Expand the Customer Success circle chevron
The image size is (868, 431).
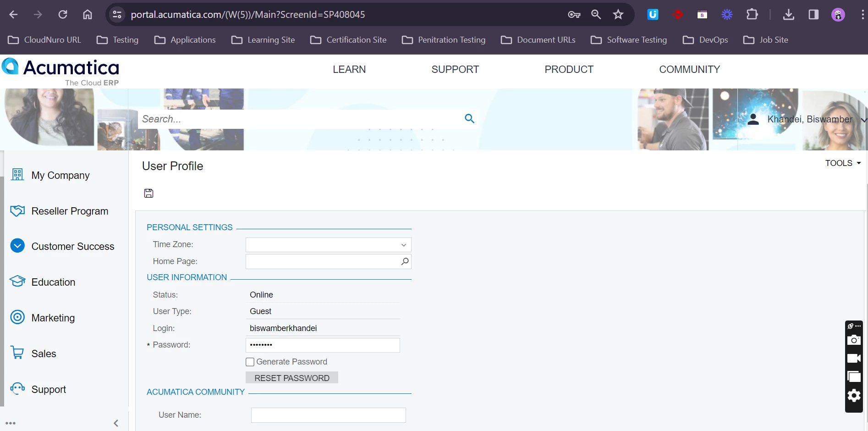pyautogui.click(x=17, y=246)
